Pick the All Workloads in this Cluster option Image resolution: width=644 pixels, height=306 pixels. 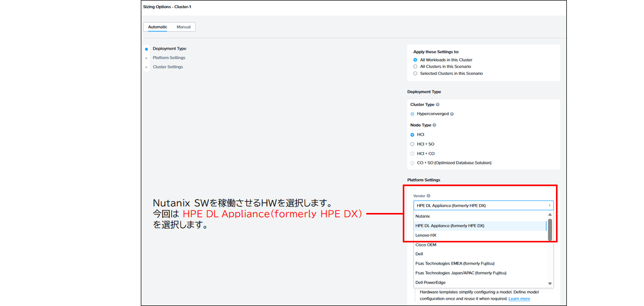(415, 60)
